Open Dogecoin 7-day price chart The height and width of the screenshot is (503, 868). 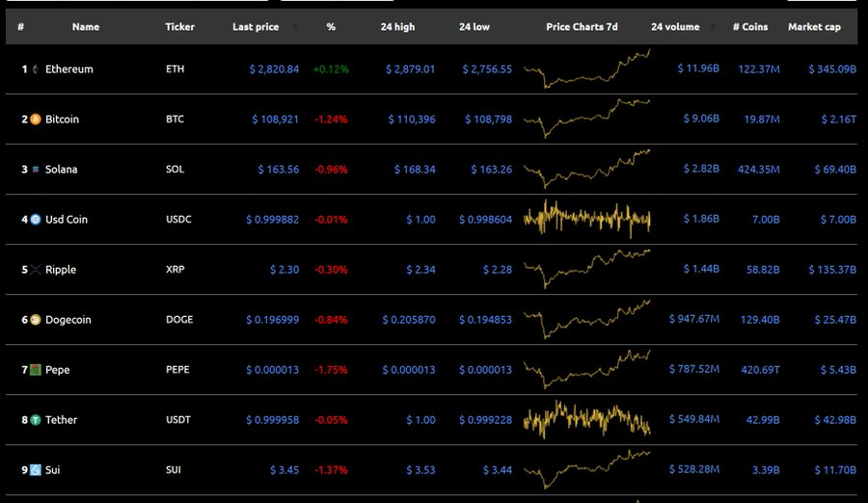coord(586,319)
